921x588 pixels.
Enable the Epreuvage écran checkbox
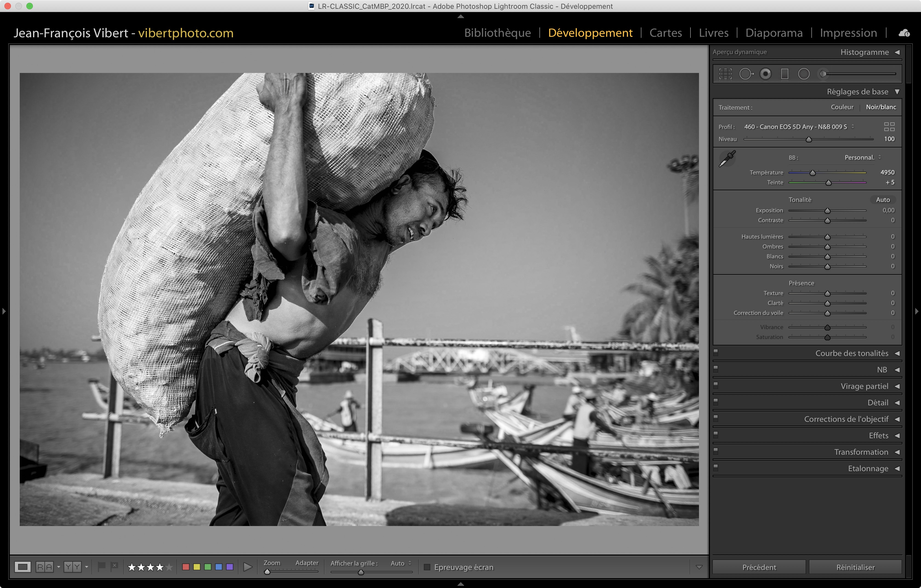[x=427, y=567]
